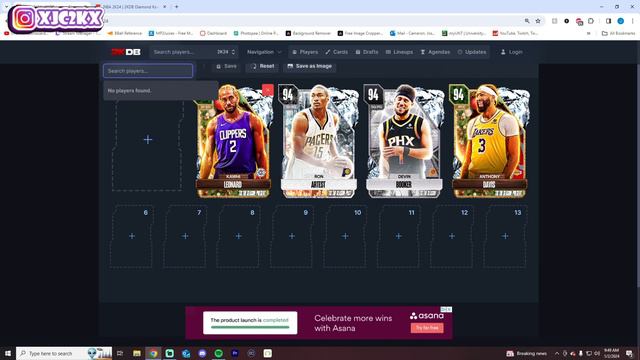This screenshot has width=640, height=360.
Task: Click the Reset button
Action: click(262, 66)
